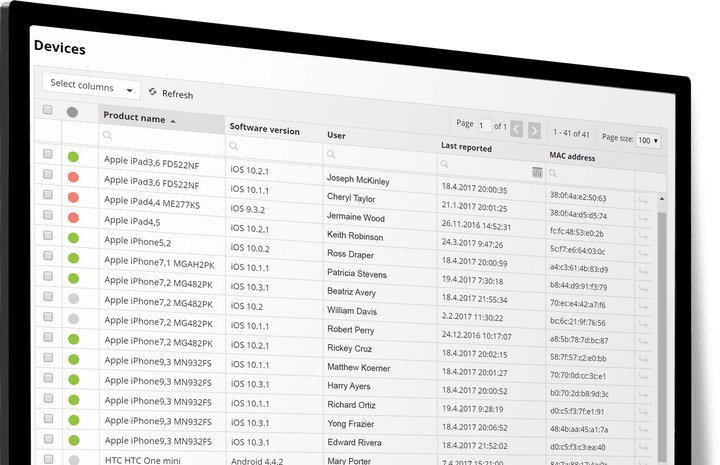The height and width of the screenshot is (465, 720).
Task: Sort by Last reported column header
Action: point(466,147)
